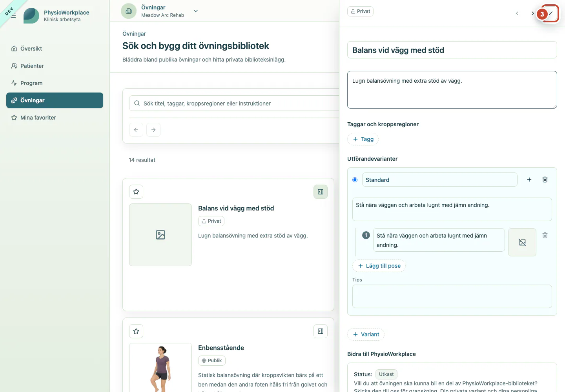This screenshot has width=565, height=392.
Task: Click the PhysioWorkplace logo
Action: pyautogui.click(x=31, y=16)
